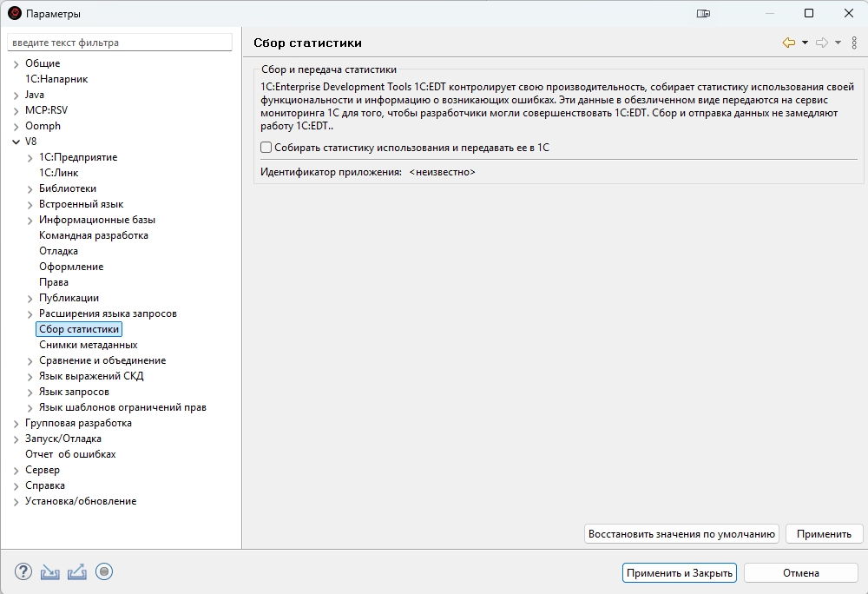Expand the Встроенный язык node
Image resolution: width=868 pixels, height=594 pixels.
30,205
